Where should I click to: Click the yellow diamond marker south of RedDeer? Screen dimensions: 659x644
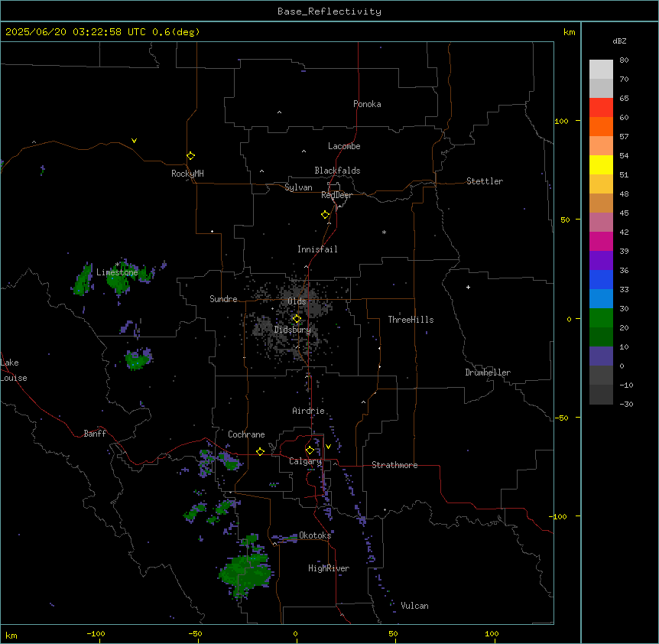coord(326,215)
